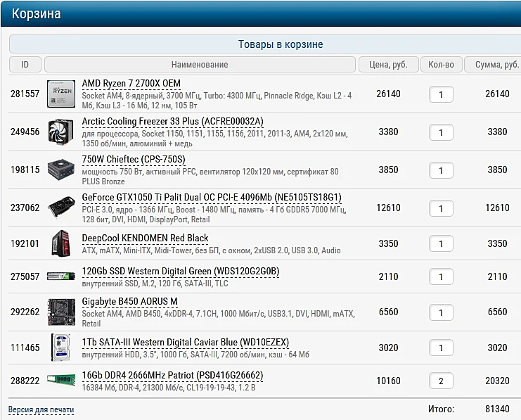Open the AMD Ryzen processor thumbnail
521x420 pixels.
click(61, 94)
